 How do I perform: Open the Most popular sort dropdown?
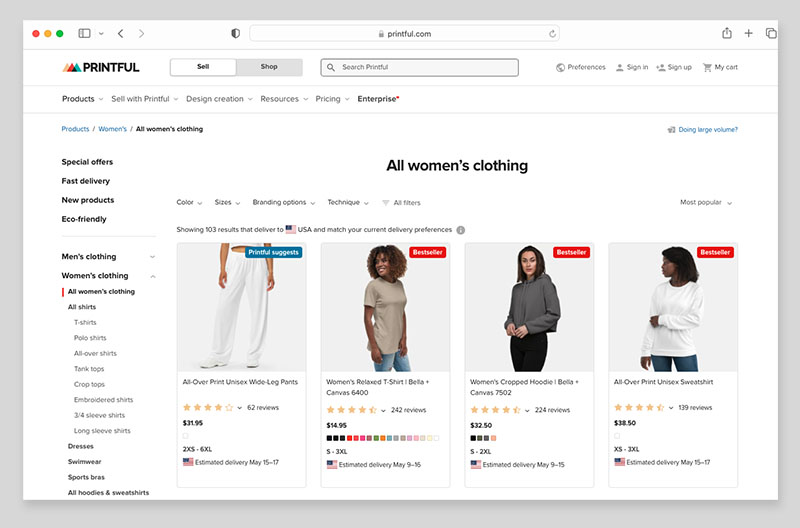(706, 203)
